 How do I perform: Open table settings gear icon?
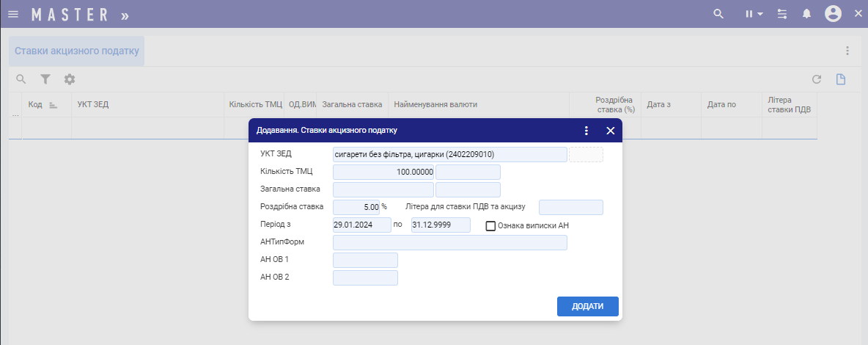pos(70,79)
